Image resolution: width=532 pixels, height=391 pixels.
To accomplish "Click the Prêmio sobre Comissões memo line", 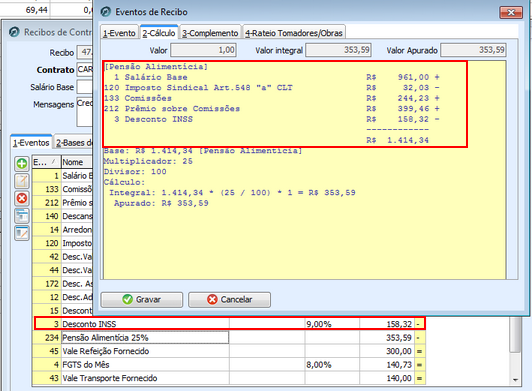I will (272, 109).
